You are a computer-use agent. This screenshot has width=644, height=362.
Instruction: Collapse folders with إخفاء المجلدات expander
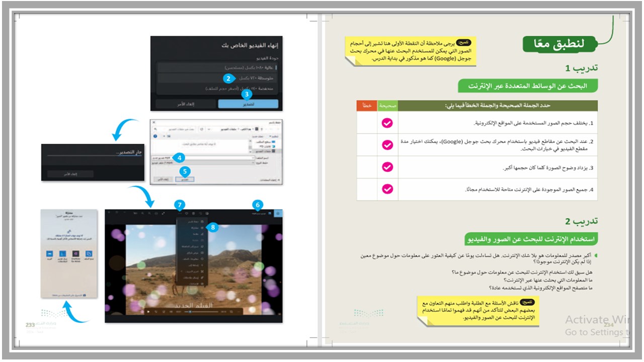(270, 180)
